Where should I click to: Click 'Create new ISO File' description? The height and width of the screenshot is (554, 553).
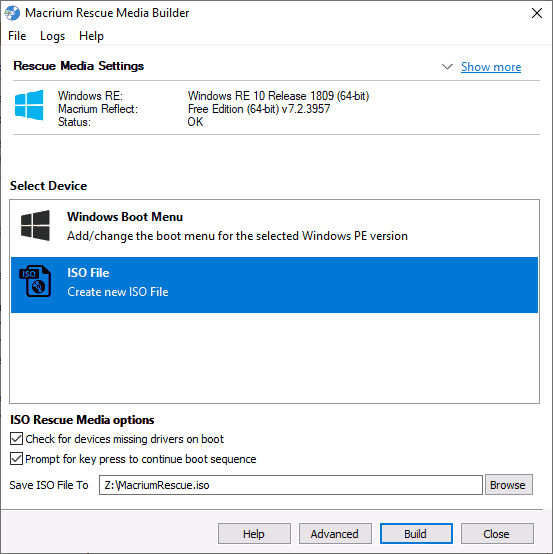coord(118,292)
